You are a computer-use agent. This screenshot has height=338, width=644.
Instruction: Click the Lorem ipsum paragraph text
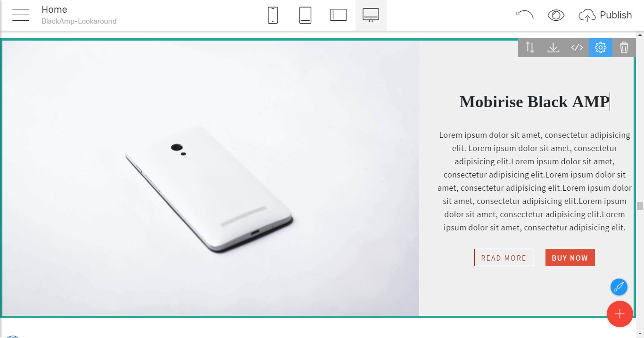535,181
